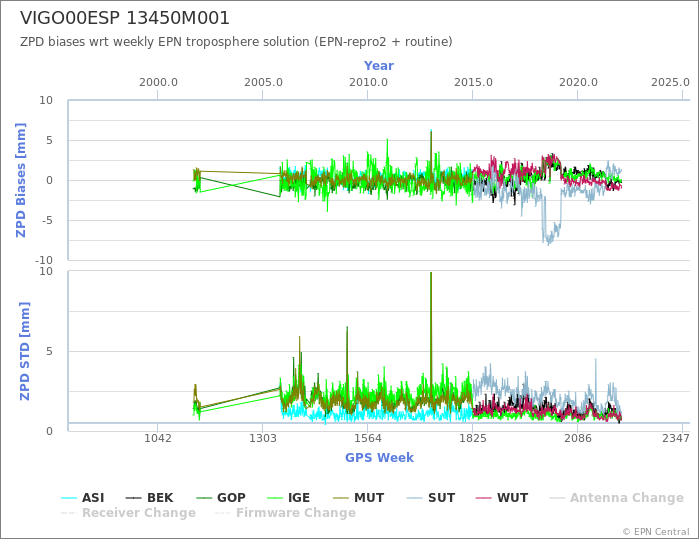
Task: Click the ZPD biases subtitle text
Action: pyautogui.click(x=236, y=42)
